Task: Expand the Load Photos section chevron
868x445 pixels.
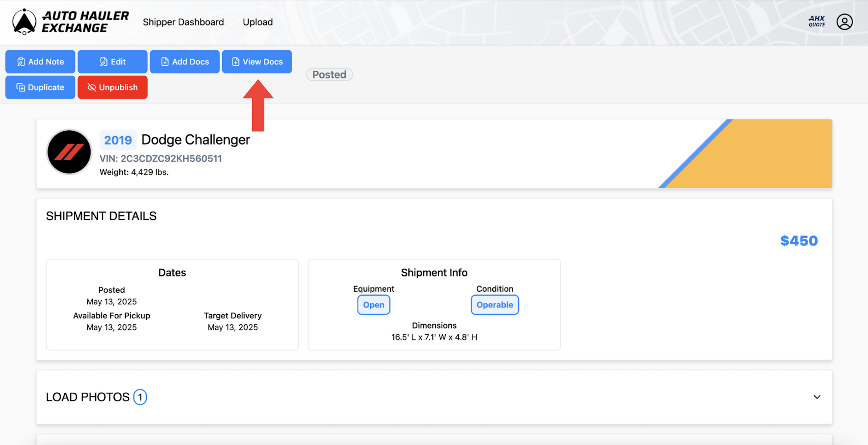Action: coord(817,397)
